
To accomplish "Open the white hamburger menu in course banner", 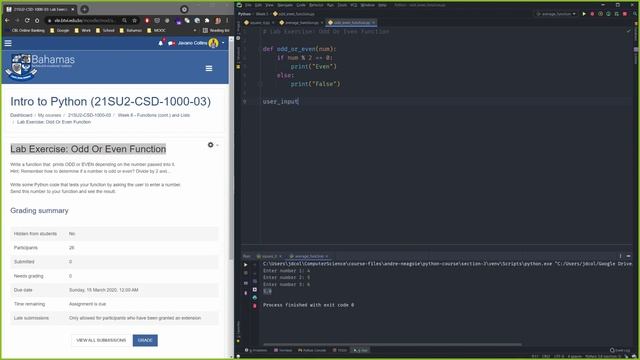I will coord(209,68).
